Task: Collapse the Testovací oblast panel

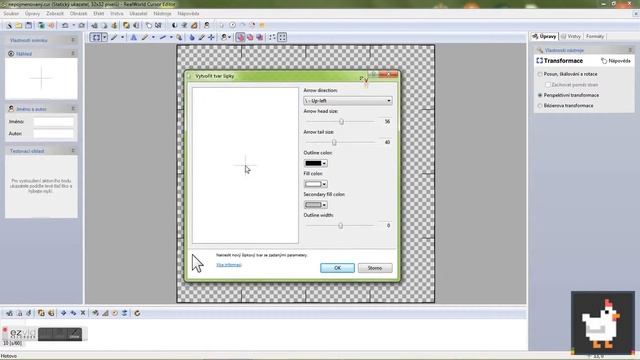Action: point(73,151)
